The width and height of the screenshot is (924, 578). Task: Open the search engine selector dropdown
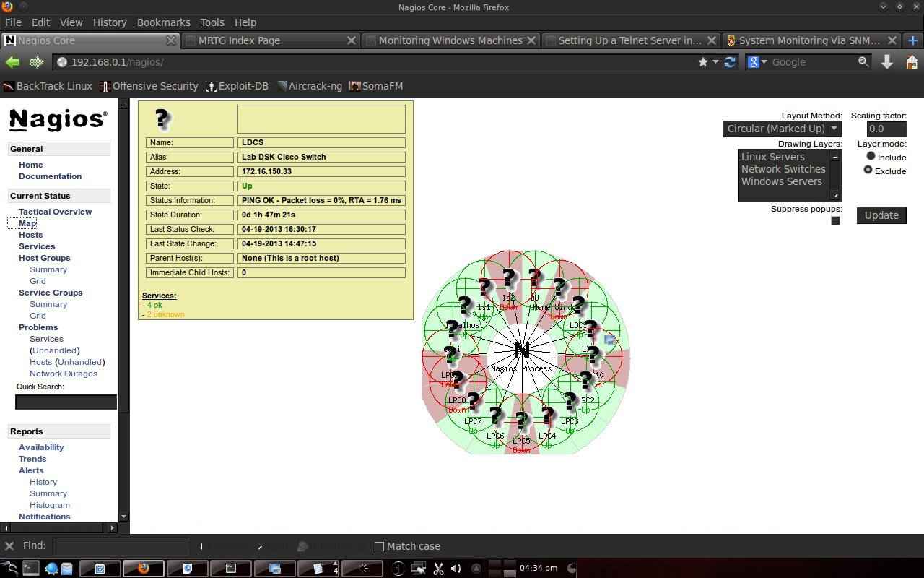tap(757, 62)
